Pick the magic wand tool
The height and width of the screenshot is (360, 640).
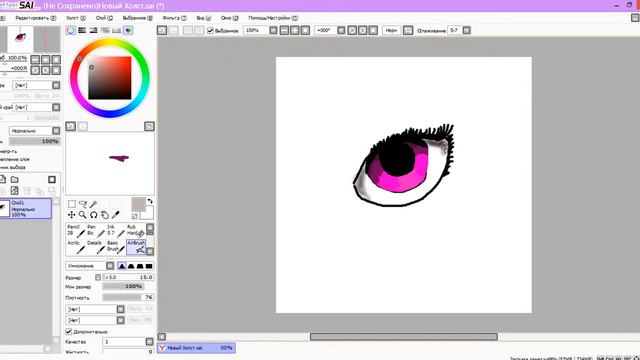93,204
